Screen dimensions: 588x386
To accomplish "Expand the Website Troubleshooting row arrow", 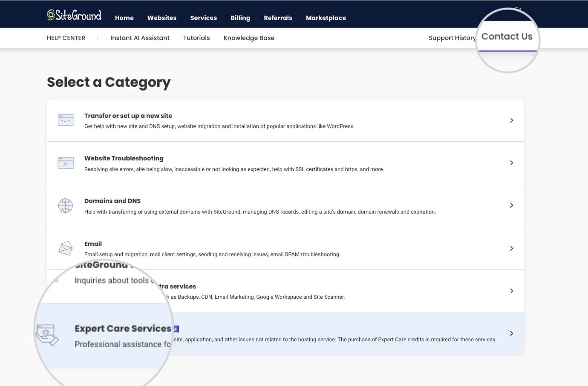I will [511, 163].
